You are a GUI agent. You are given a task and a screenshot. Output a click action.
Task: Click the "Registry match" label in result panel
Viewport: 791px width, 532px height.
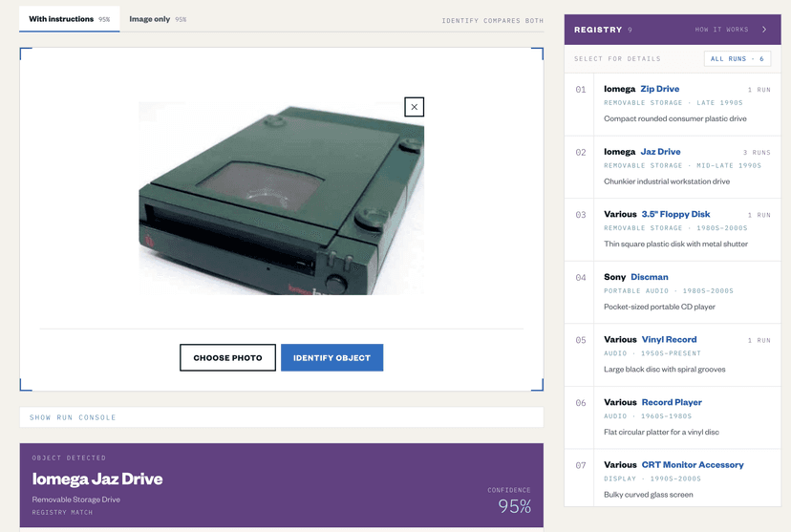62,512
